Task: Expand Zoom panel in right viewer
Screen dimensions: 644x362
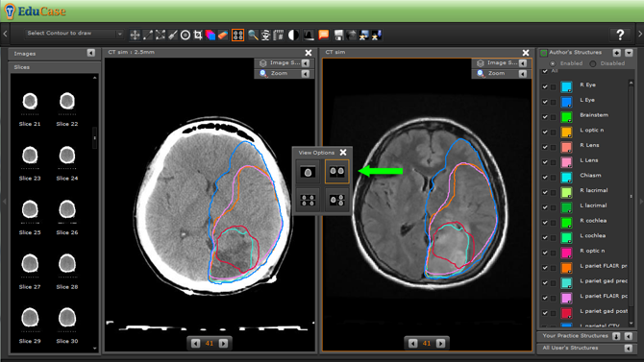Action: pyautogui.click(x=523, y=74)
